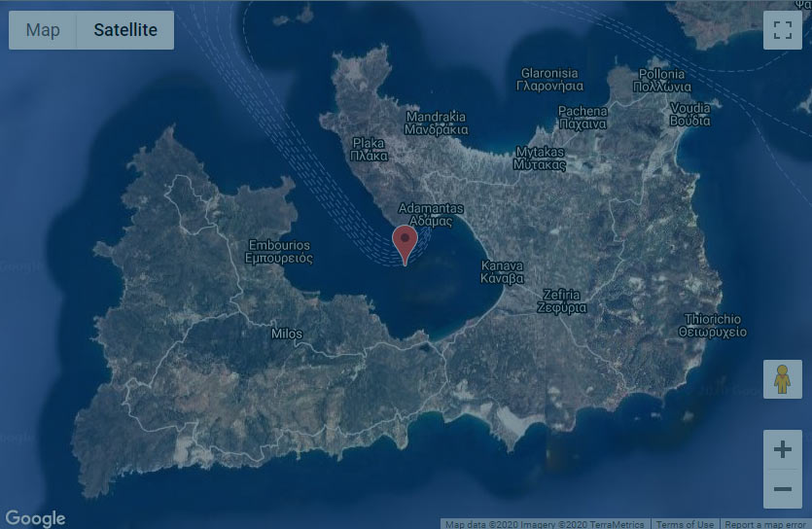Click the Pollonia place label
Screen dimensions: 812x529
click(662, 81)
